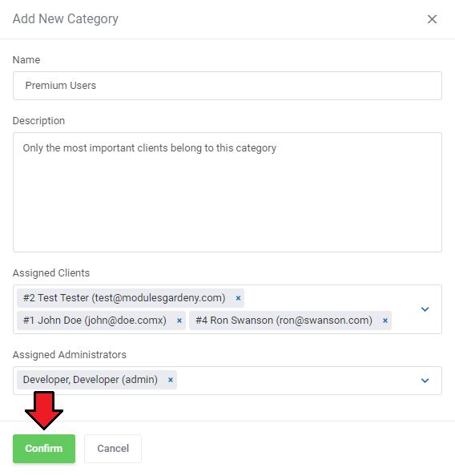Remove John Doe from assigned clients
455x476 pixels.
[179, 321]
